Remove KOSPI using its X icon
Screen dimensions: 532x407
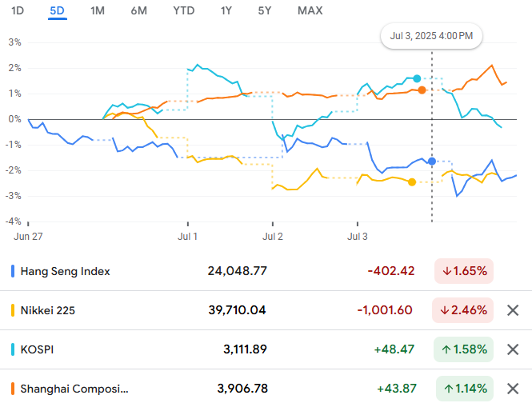514,349
